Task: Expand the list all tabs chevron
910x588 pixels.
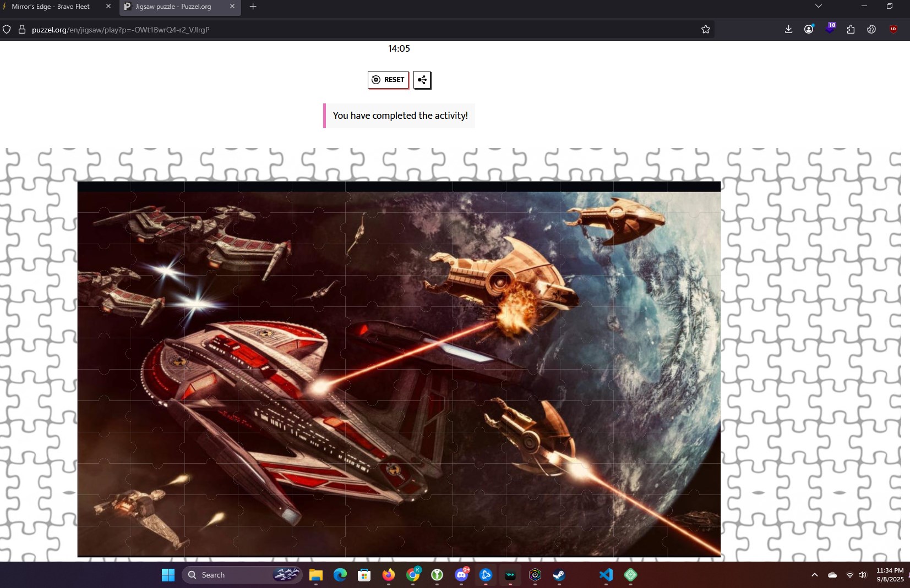Action: pyautogui.click(x=818, y=7)
